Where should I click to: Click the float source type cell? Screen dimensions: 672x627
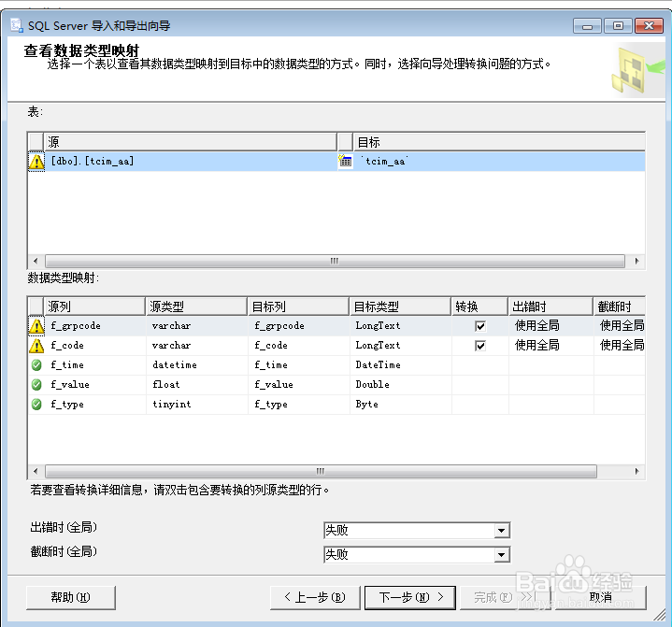pyautogui.click(x=197, y=385)
